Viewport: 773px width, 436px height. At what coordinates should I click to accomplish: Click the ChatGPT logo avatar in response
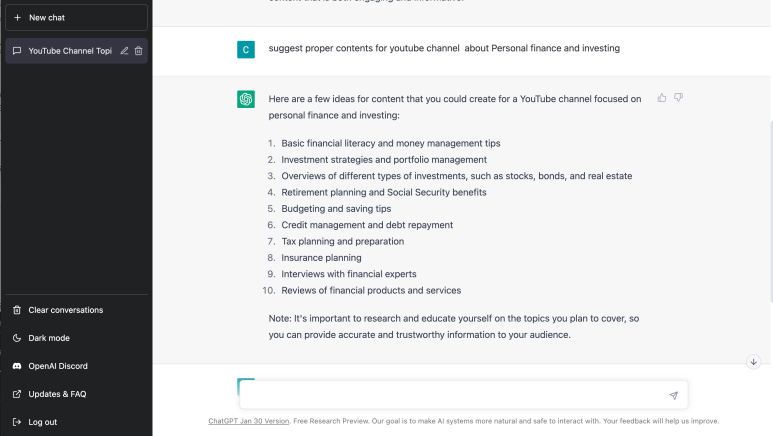246,99
